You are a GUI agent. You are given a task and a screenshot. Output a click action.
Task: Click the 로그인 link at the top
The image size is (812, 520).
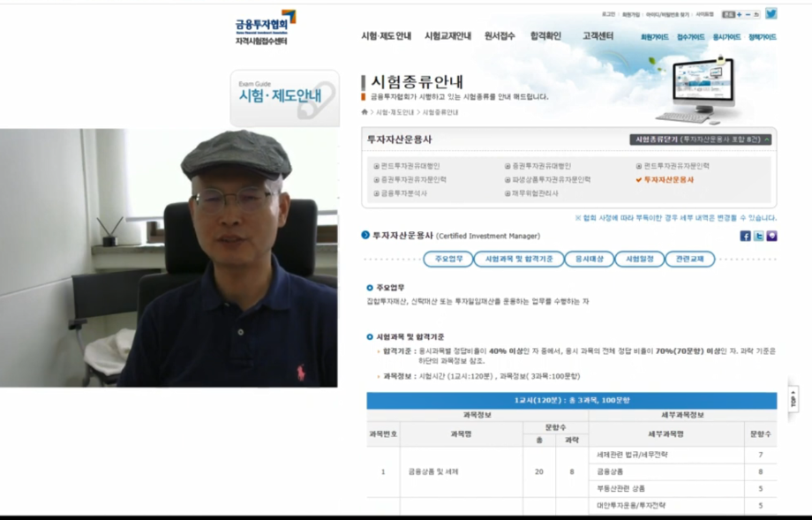[x=607, y=12]
